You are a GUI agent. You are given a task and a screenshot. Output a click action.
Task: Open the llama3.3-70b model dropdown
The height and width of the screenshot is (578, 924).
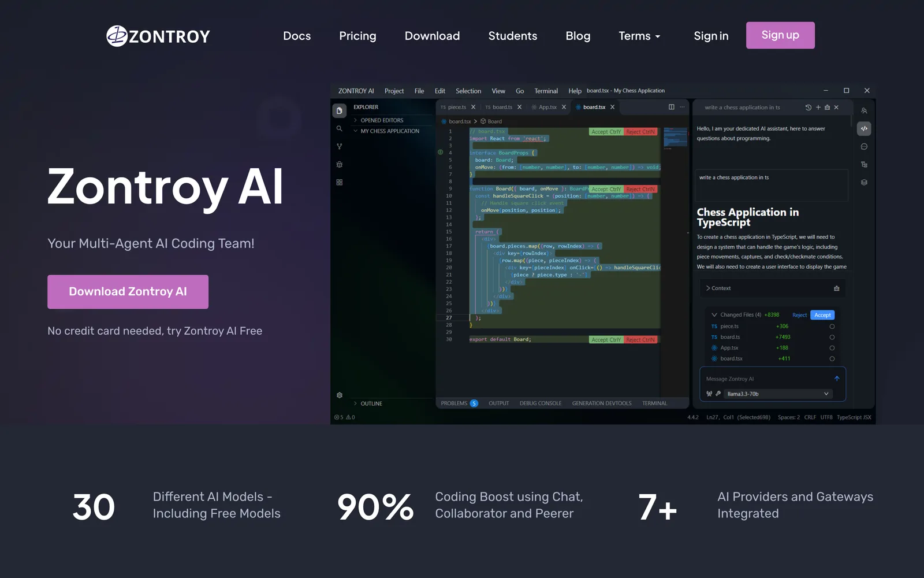pyautogui.click(x=778, y=394)
